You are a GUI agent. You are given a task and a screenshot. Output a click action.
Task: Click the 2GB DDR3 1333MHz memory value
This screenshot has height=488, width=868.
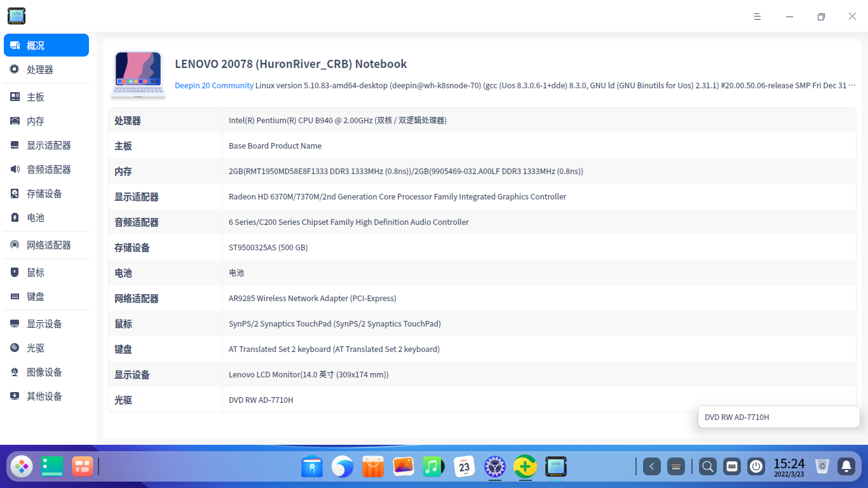pyautogui.click(x=406, y=171)
